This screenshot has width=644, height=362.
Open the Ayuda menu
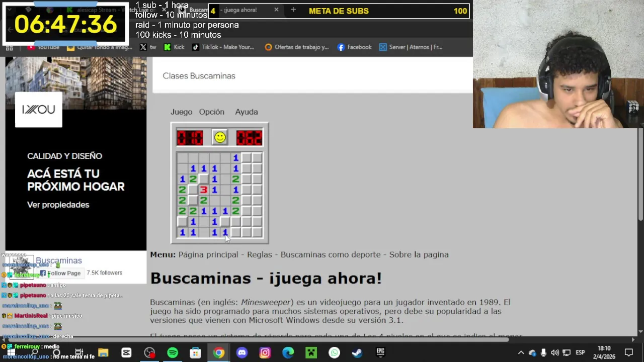point(246,112)
